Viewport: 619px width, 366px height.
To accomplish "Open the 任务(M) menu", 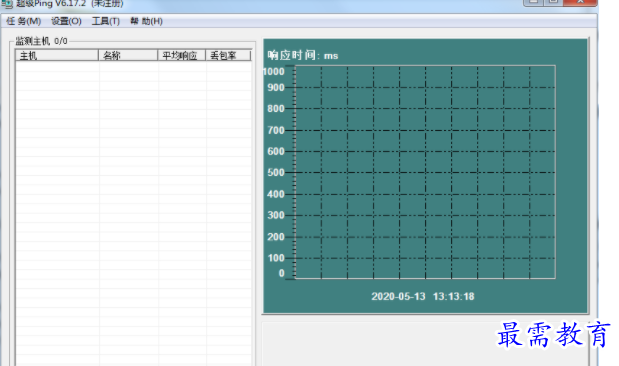I will (x=23, y=21).
